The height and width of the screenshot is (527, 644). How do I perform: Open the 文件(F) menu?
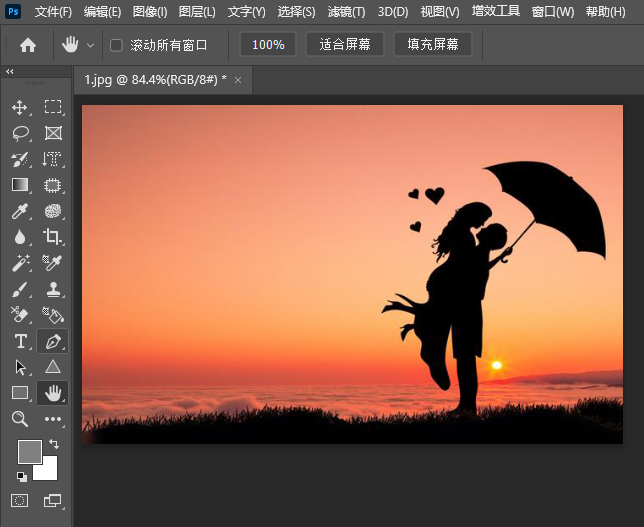tap(53, 12)
